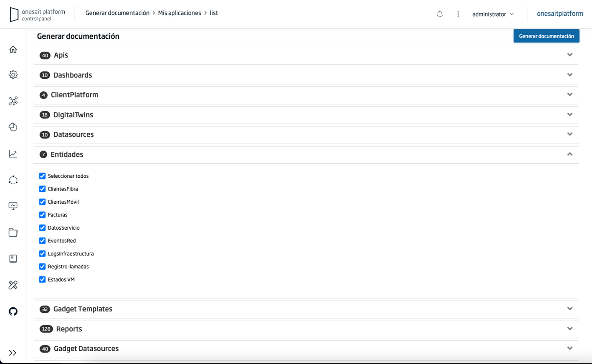
Task: Open the notifications bell icon
Action: tap(440, 14)
